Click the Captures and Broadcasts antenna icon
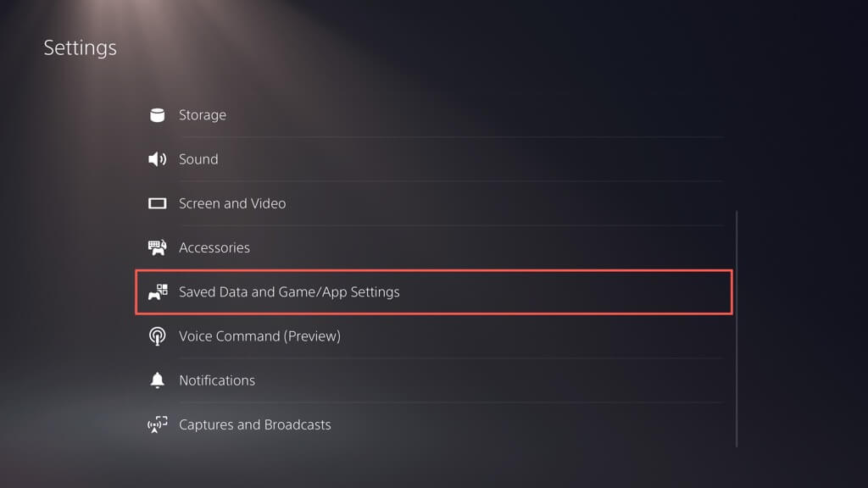868x488 pixels. 157,424
